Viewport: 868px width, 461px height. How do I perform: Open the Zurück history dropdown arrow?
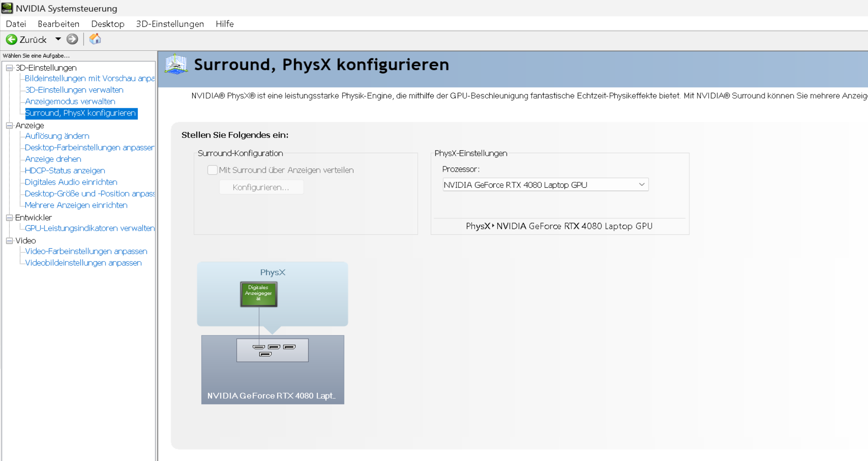[x=58, y=39]
